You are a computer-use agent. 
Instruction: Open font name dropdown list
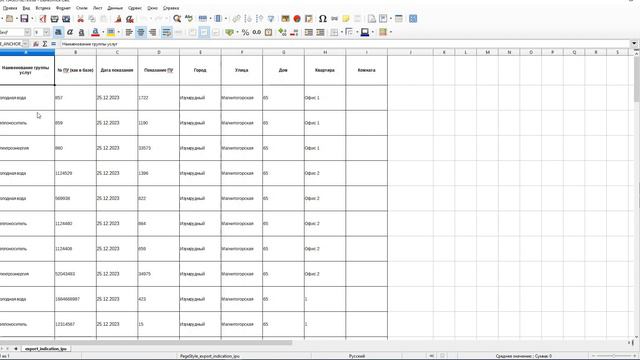(27, 32)
